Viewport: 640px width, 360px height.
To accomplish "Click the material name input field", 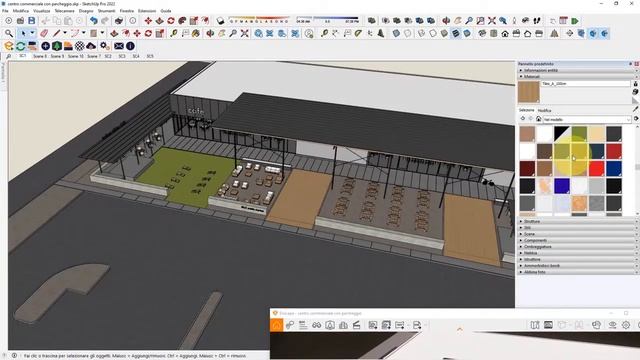I will pyautogui.click(x=586, y=83).
